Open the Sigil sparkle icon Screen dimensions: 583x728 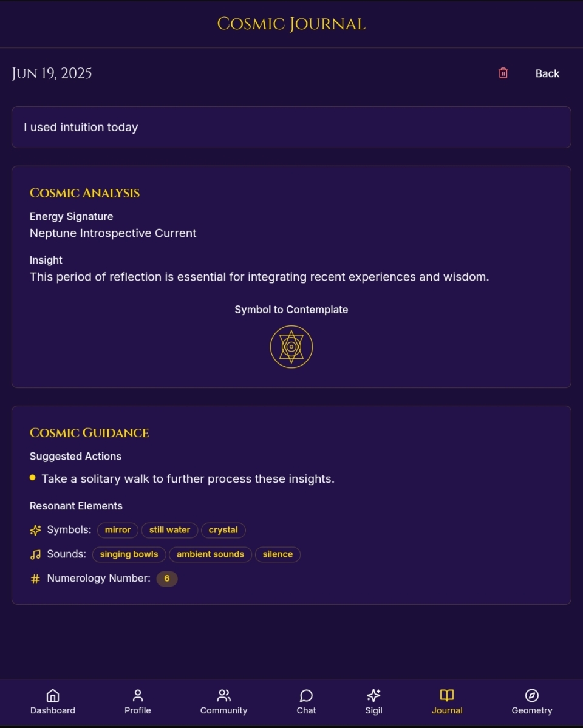click(x=373, y=695)
